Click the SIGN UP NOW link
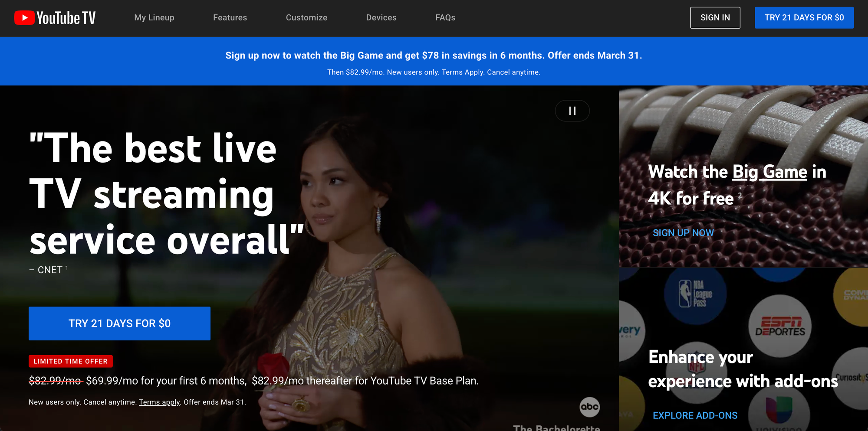This screenshot has height=431, width=868. [x=683, y=233]
